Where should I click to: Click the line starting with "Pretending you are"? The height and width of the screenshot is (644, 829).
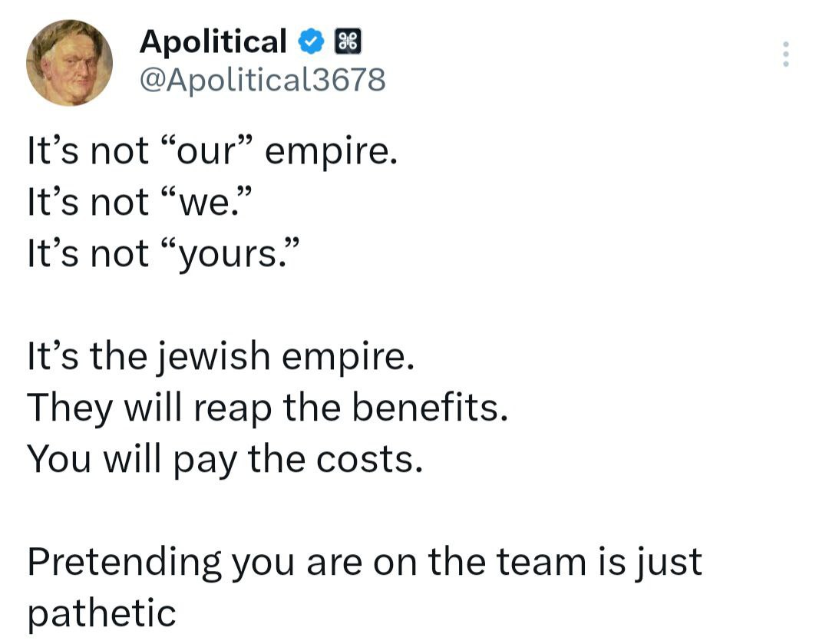point(365,561)
